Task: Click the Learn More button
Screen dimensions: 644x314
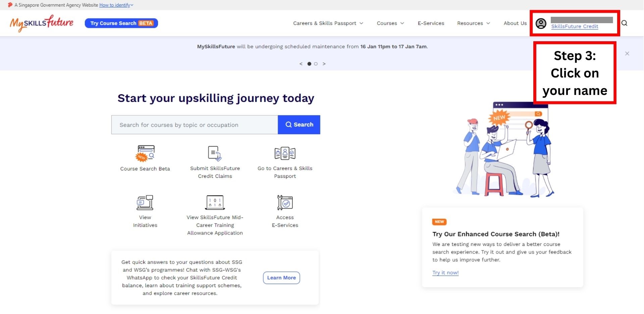Action: 281,278
